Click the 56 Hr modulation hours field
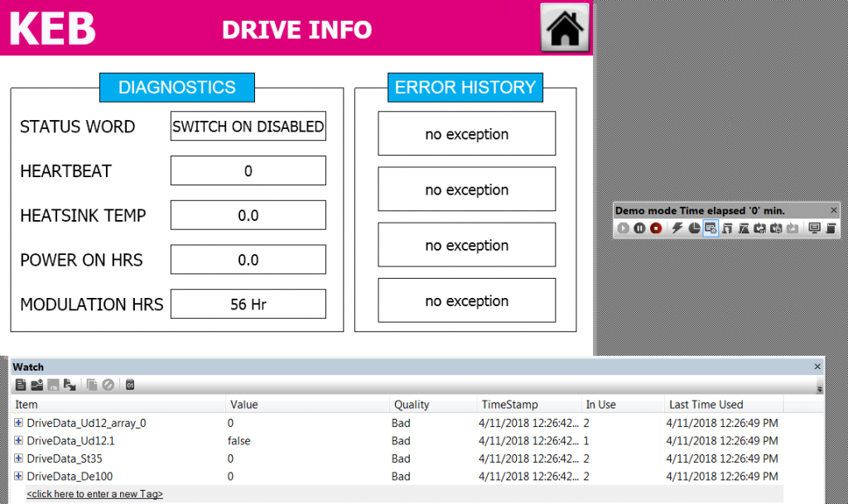 pos(248,304)
